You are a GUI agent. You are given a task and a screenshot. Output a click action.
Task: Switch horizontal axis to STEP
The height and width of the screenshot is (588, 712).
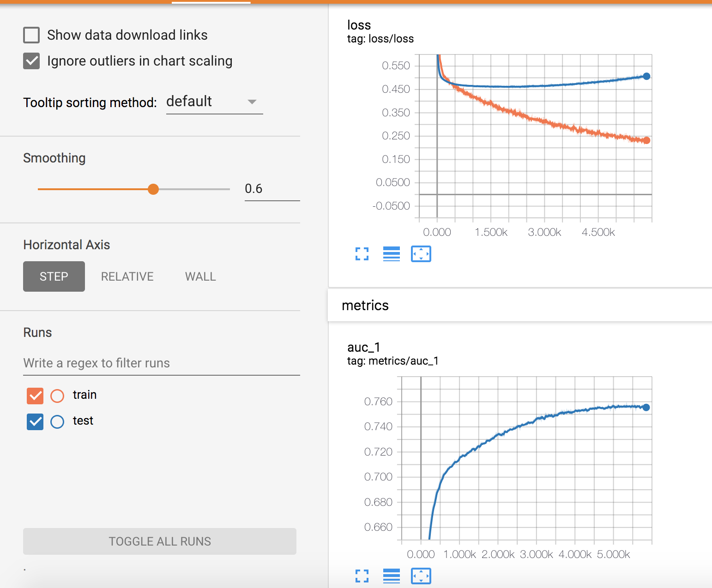pos(54,276)
